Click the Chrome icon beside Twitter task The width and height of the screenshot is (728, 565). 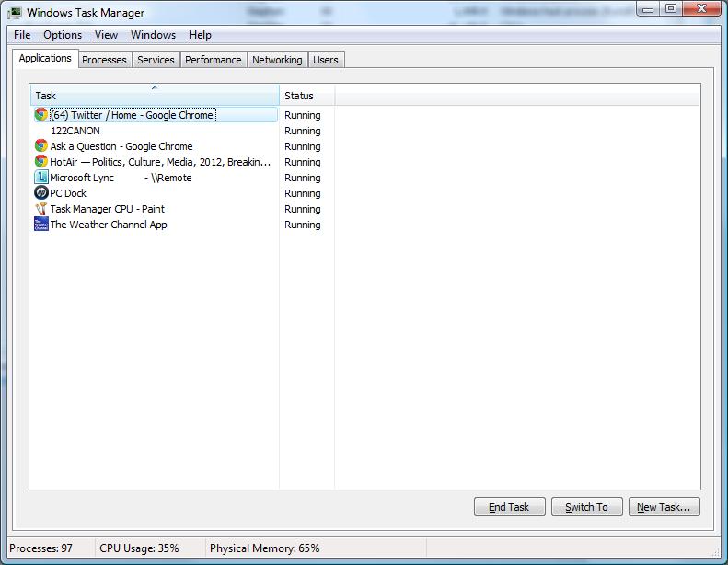click(40, 115)
